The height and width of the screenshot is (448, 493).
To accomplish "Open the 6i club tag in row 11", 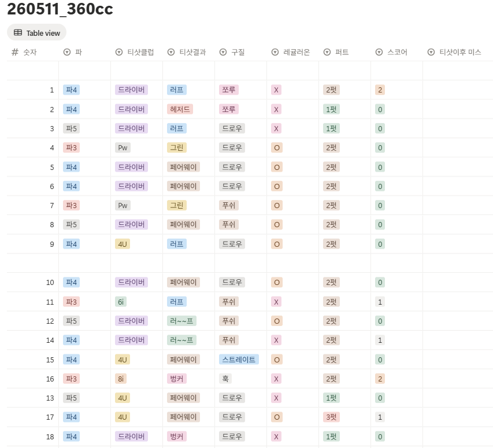I will pos(121,302).
